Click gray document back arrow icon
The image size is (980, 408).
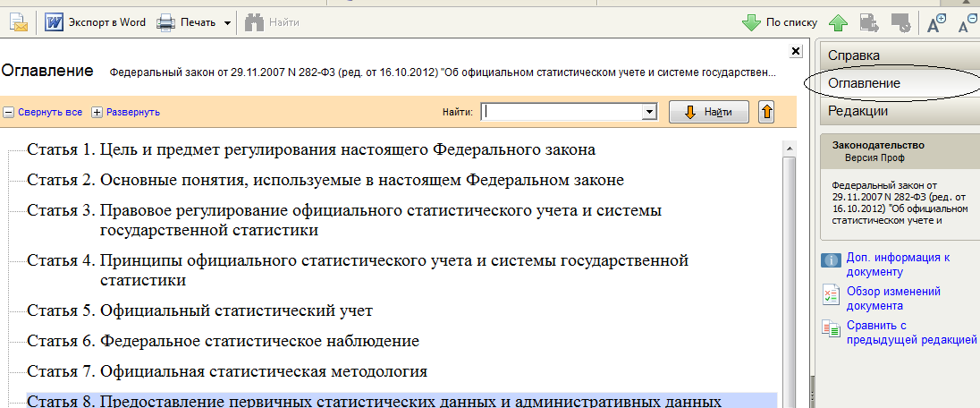900,23
